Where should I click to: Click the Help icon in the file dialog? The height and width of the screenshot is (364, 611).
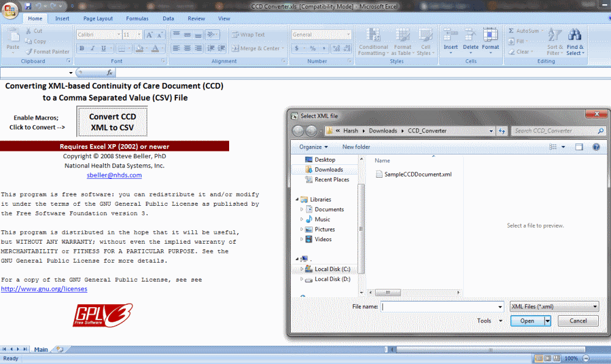click(596, 147)
